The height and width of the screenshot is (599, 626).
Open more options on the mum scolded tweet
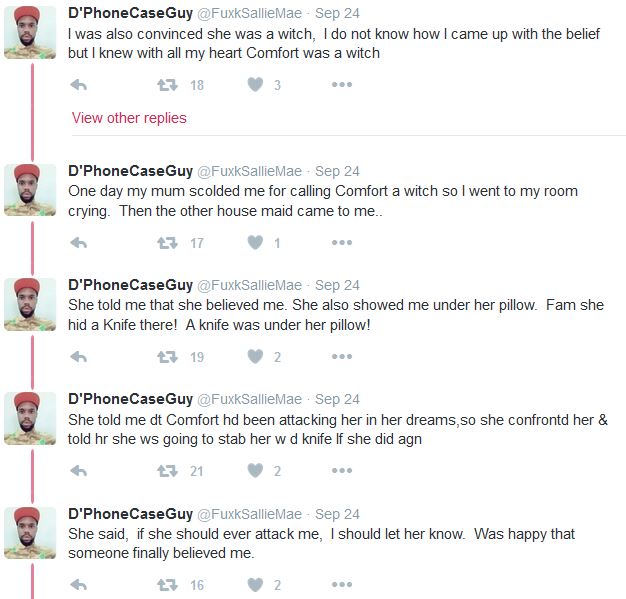click(x=342, y=242)
